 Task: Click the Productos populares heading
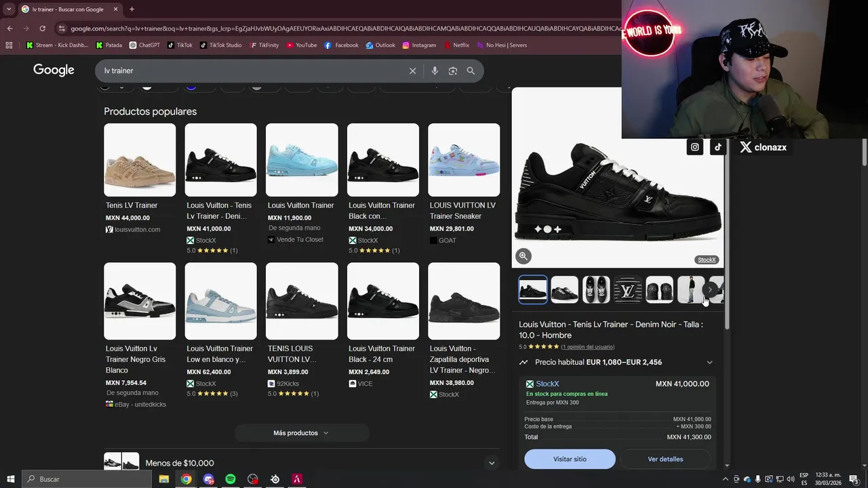[x=151, y=111]
